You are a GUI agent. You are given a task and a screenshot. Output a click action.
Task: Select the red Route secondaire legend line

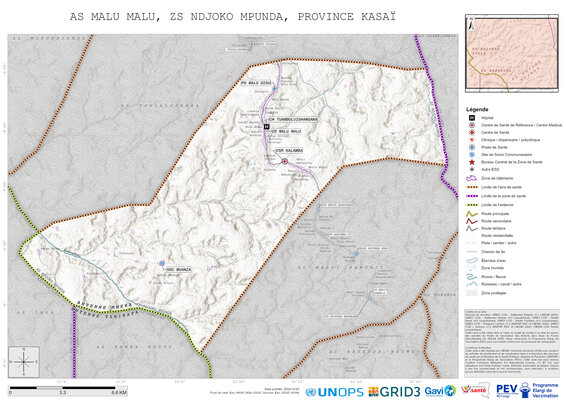point(472,221)
